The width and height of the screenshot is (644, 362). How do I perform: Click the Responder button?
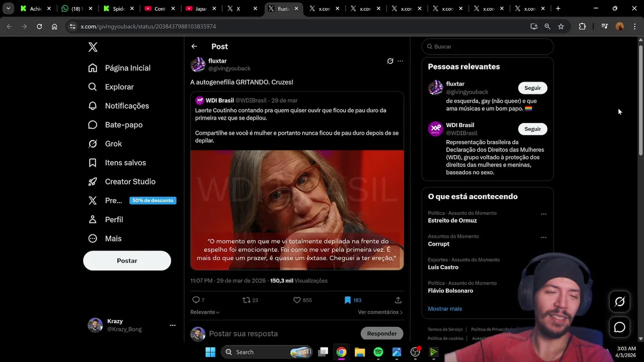382,333
